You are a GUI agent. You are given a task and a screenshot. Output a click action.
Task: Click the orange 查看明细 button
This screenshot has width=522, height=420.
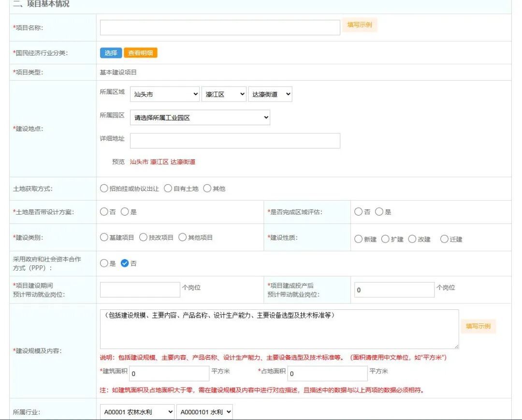pos(141,53)
